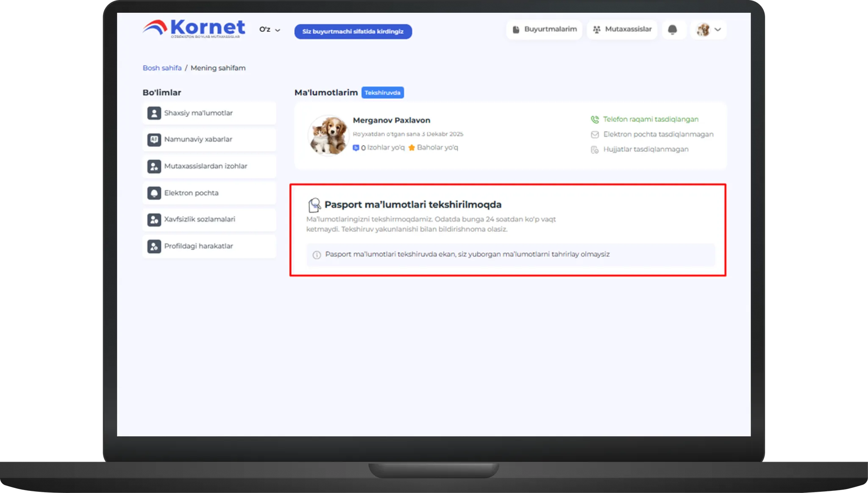The height and width of the screenshot is (493, 868).
Task: Click the Profildagi harakatlar sidebar icon
Action: 154,246
